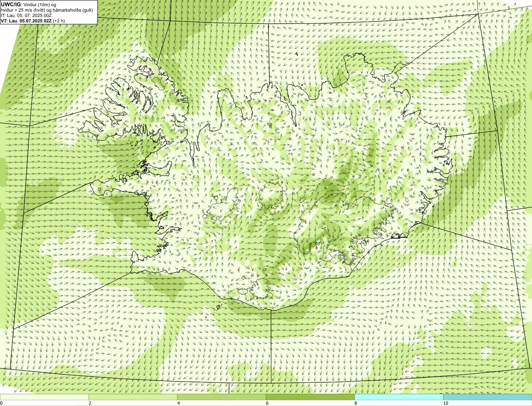Click the 2–4 m/s light green legend band
This screenshot has height=406, width=532.
coord(133,397)
